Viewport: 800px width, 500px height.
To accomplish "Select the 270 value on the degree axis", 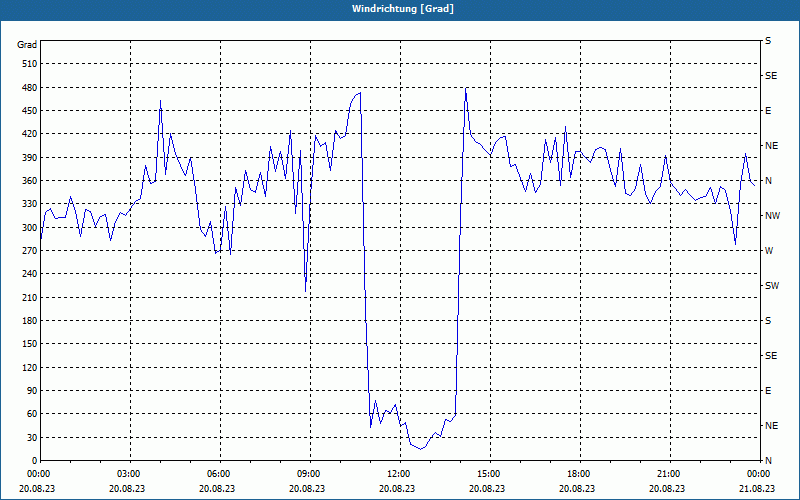I will tap(30, 251).
